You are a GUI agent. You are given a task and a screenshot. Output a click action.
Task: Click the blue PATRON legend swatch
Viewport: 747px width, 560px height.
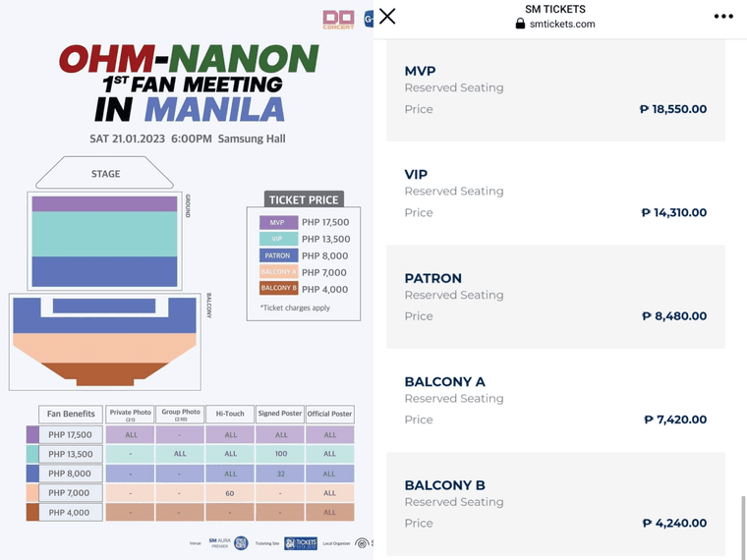coord(277,255)
